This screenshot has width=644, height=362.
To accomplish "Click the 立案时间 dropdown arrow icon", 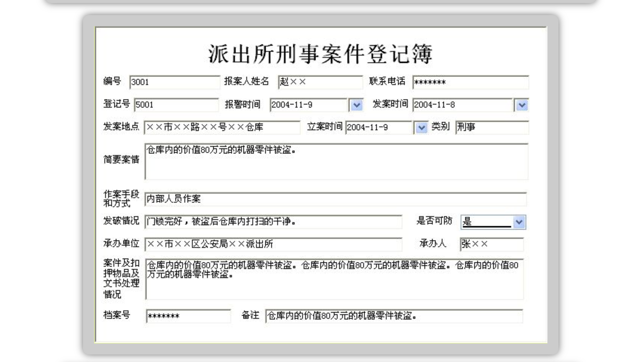I will pyautogui.click(x=421, y=128).
